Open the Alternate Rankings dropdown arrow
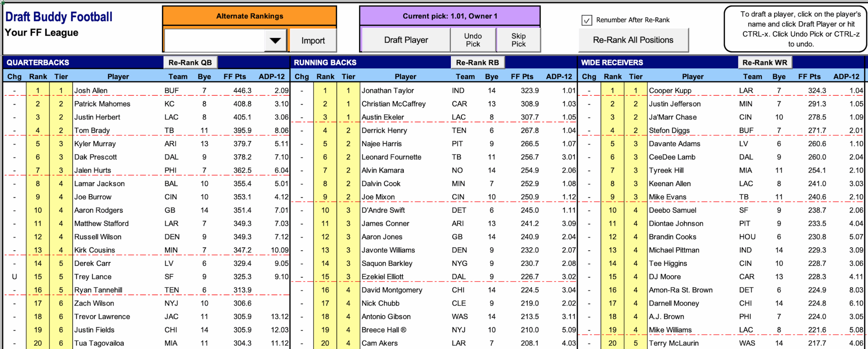Image resolution: width=868 pixels, height=349 pixels. [x=275, y=40]
